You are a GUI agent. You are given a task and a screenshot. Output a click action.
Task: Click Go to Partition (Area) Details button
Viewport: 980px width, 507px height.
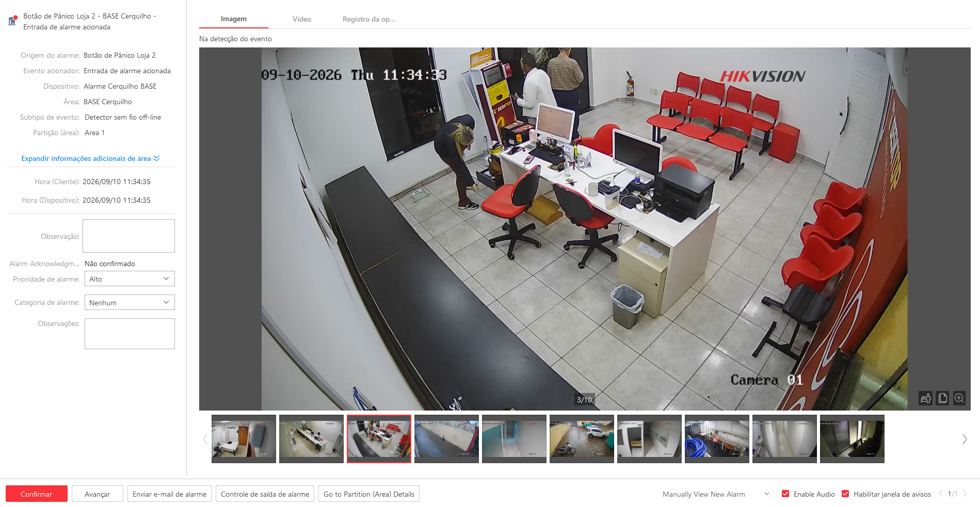pyautogui.click(x=369, y=494)
